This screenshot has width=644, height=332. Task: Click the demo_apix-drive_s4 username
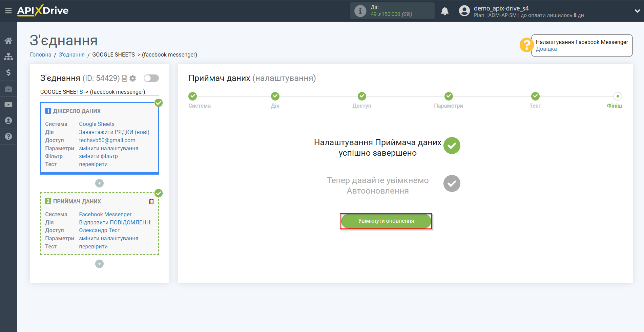(501, 8)
